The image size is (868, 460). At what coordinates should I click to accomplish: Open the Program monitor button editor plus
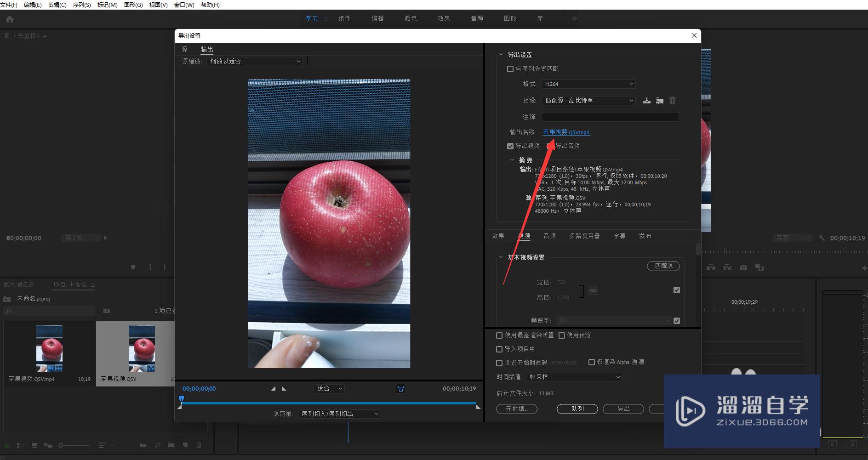click(864, 268)
